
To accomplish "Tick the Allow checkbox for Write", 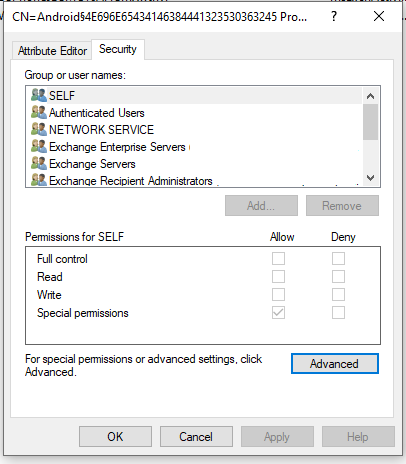I will click(278, 294).
